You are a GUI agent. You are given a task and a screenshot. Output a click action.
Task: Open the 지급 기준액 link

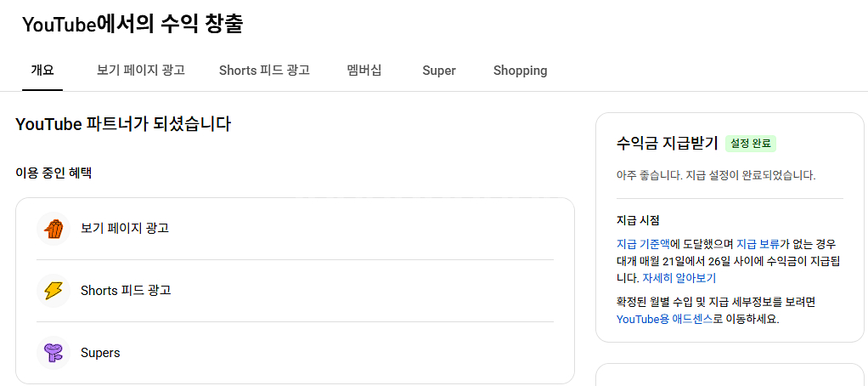point(643,244)
